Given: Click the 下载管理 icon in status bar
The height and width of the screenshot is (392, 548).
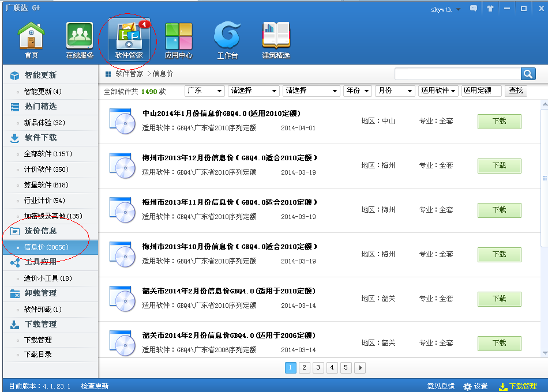Looking at the screenshot, I should 503,386.
